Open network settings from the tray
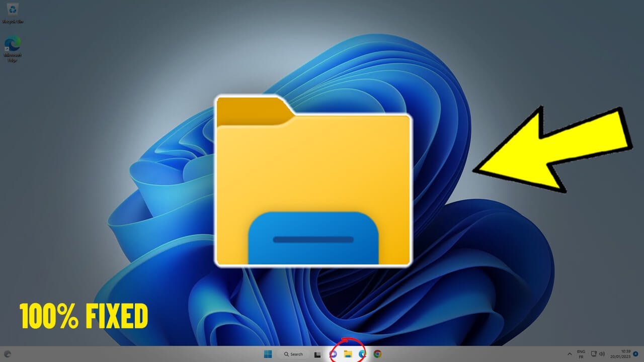Viewport: 644px width, 362px height. click(594, 354)
